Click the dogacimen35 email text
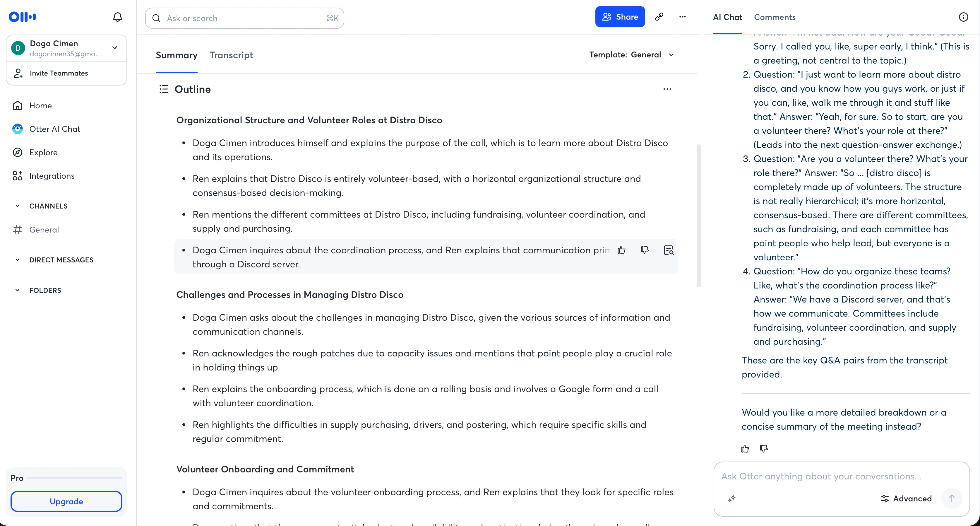980x526 pixels. point(66,54)
